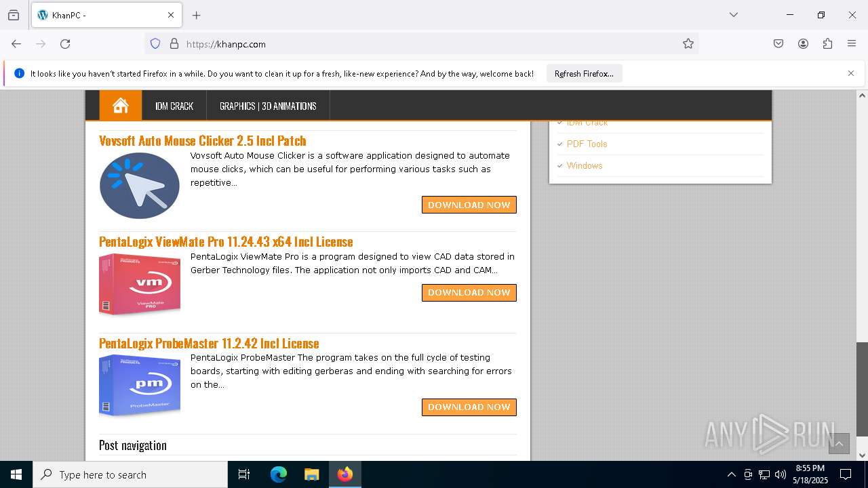
Task: Open PentaLogix ViewMate Pro post title
Action: tap(226, 241)
